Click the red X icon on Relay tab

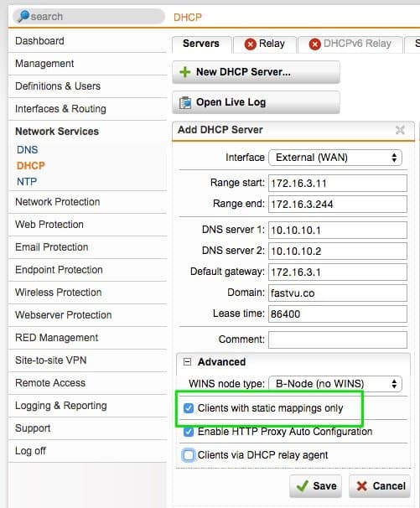250,44
